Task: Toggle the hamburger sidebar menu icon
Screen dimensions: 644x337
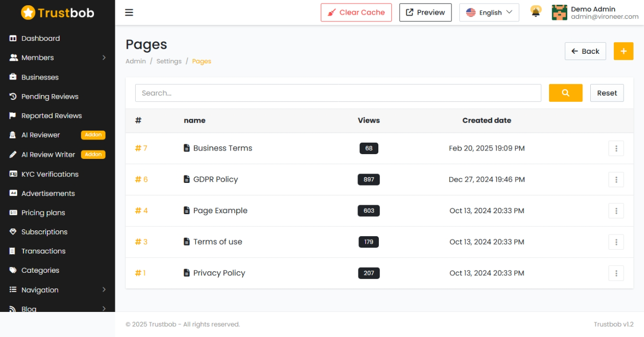Action: [129, 13]
